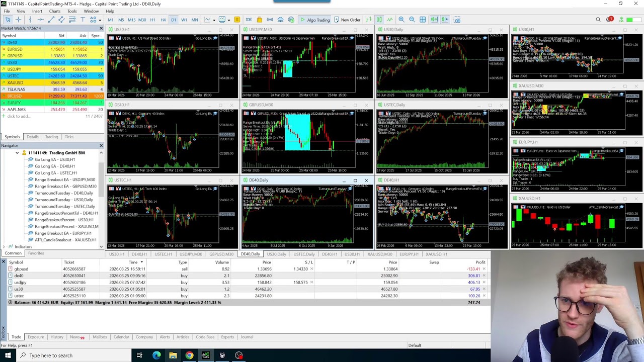The width and height of the screenshot is (644, 362).
Task: Set timeframe to MN
Action: coord(194,20)
